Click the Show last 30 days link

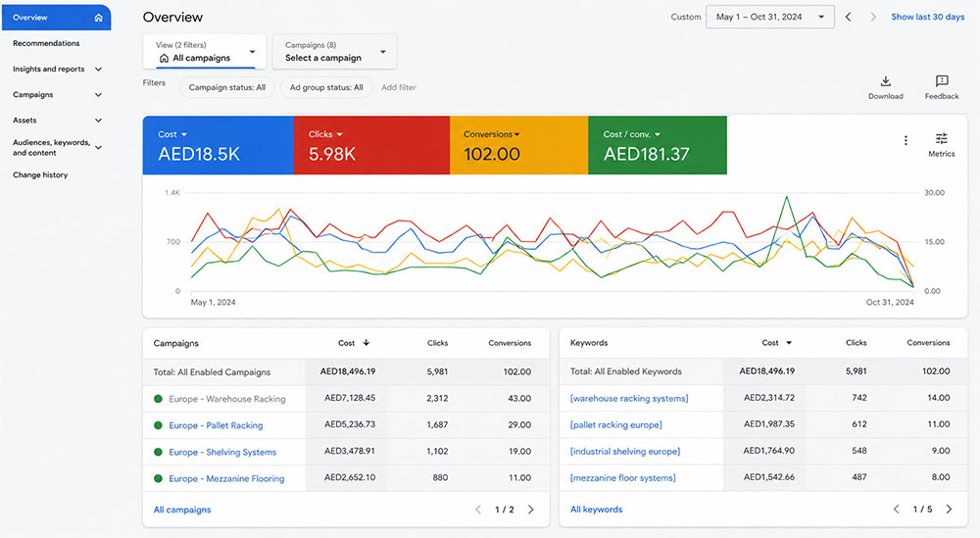click(927, 17)
